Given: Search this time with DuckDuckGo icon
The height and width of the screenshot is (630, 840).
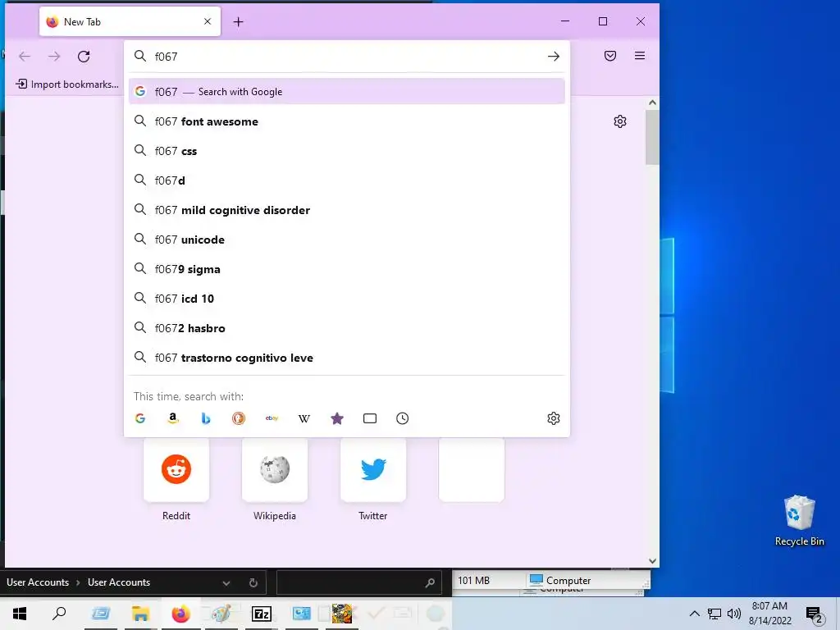Looking at the screenshot, I should coord(239,418).
